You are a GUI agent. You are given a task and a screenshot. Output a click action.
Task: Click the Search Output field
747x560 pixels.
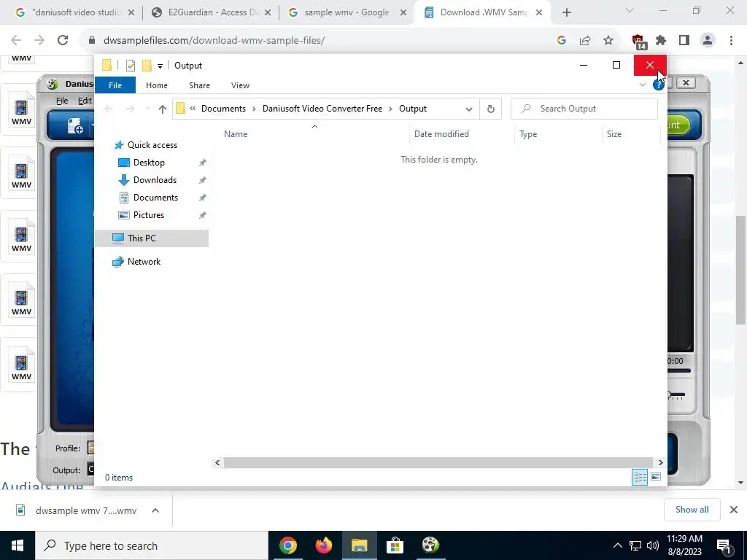pyautogui.click(x=584, y=109)
